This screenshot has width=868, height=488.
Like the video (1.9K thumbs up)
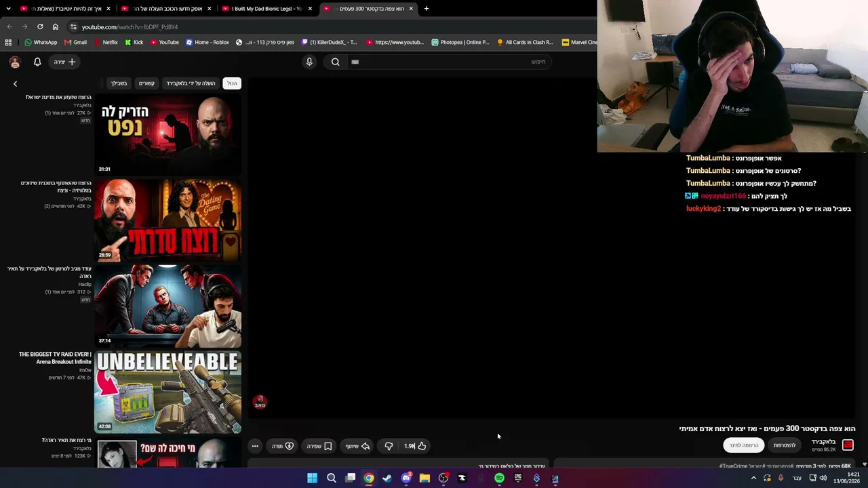414,446
